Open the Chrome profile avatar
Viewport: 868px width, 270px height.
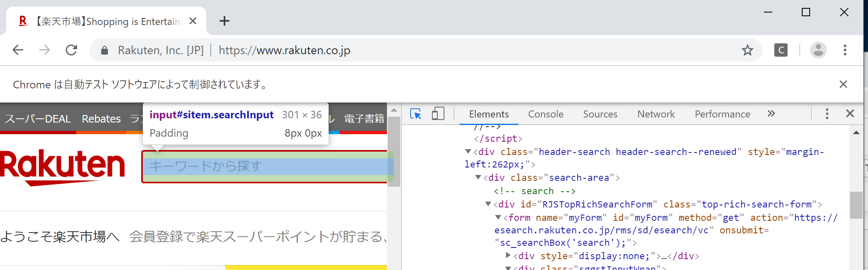[x=818, y=50]
